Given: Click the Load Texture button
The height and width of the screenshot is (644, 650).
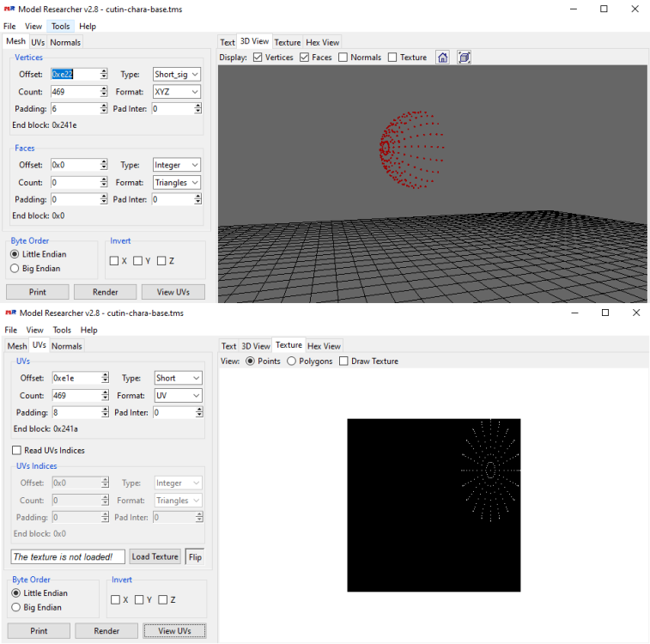Looking at the screenshot, I should [155, 556].
